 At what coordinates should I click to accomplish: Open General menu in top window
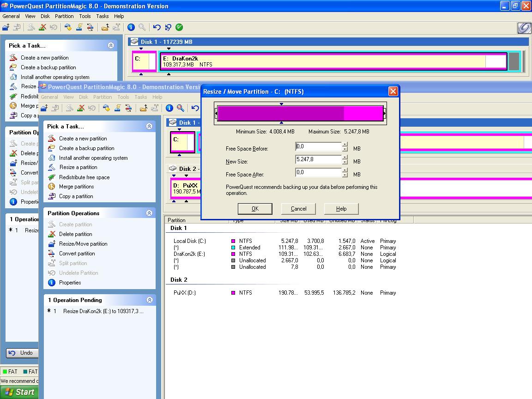[11, 16]
